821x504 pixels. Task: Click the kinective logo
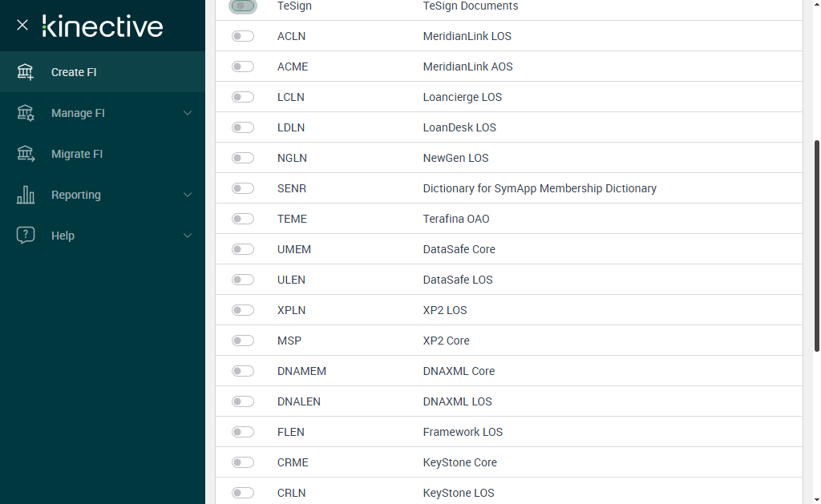point(103,26)
